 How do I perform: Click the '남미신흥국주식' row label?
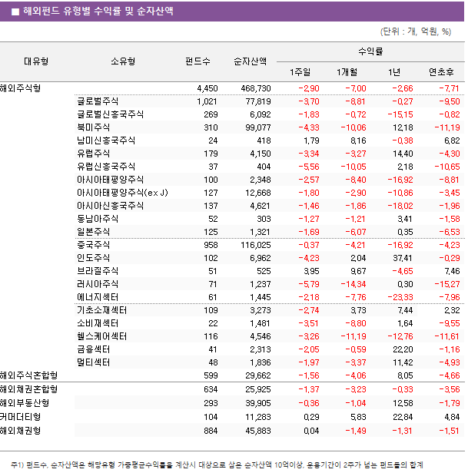(x=106, y=140)
